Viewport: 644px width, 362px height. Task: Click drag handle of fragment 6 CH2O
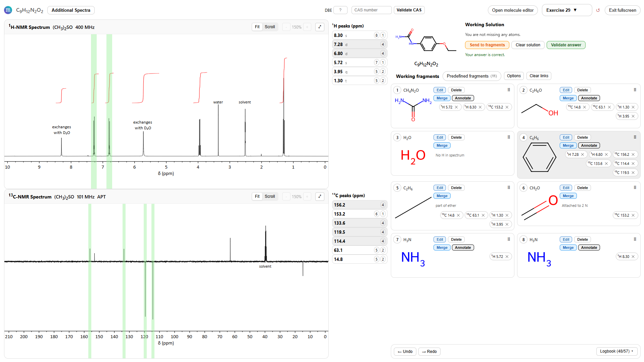tap(635, 187)
